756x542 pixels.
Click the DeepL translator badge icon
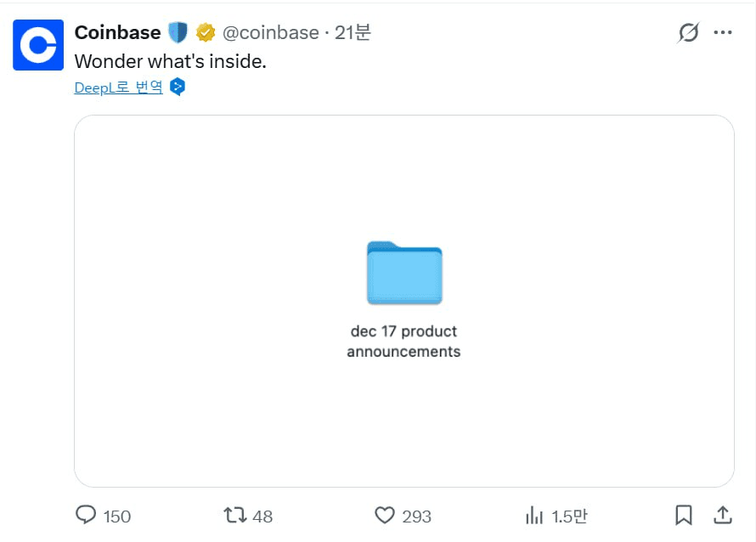coord(178,87)
